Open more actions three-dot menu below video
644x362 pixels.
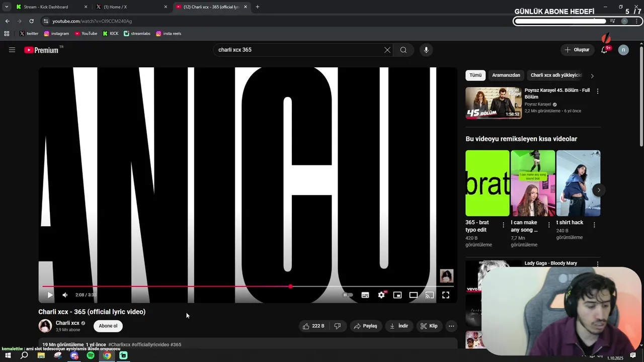[451, 326]
